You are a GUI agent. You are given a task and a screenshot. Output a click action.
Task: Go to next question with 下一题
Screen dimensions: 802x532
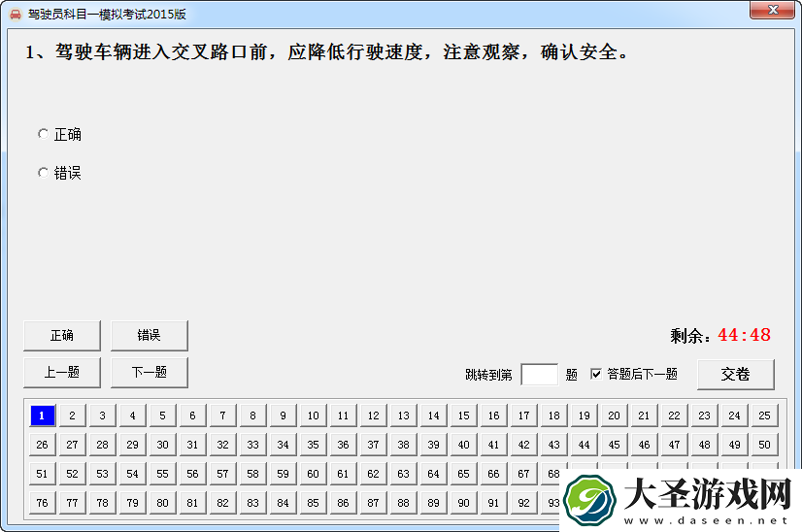(150, 373)
